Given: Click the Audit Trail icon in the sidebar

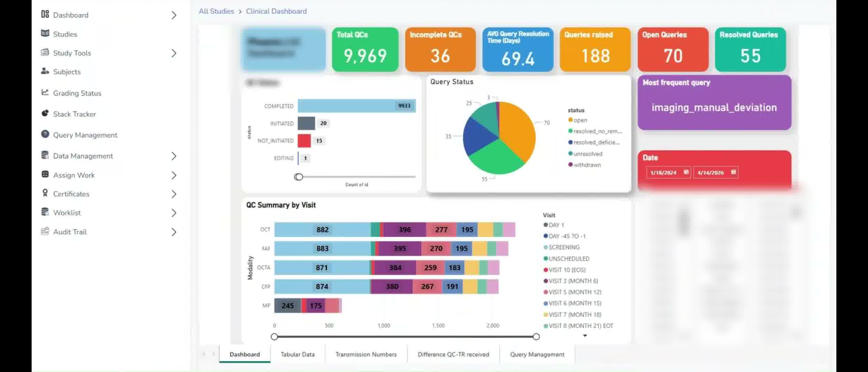Looking at the screenshot, I should [x=45, y=231].
